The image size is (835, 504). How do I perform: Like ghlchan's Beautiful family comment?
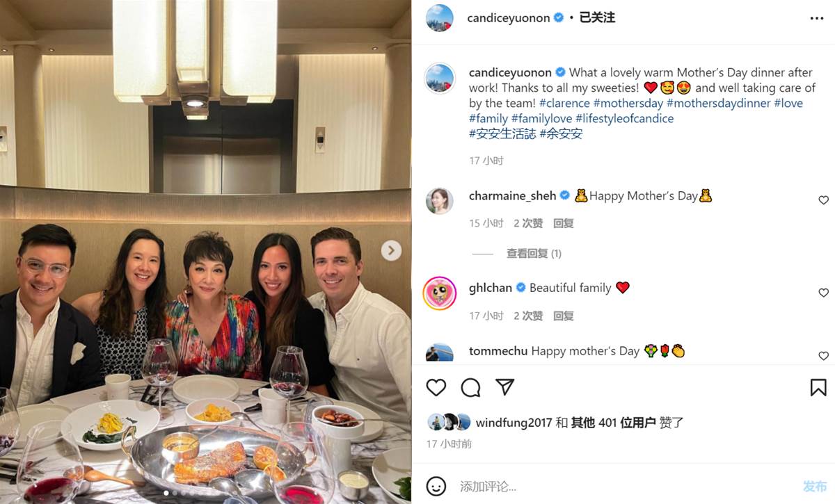coord(823,293)
